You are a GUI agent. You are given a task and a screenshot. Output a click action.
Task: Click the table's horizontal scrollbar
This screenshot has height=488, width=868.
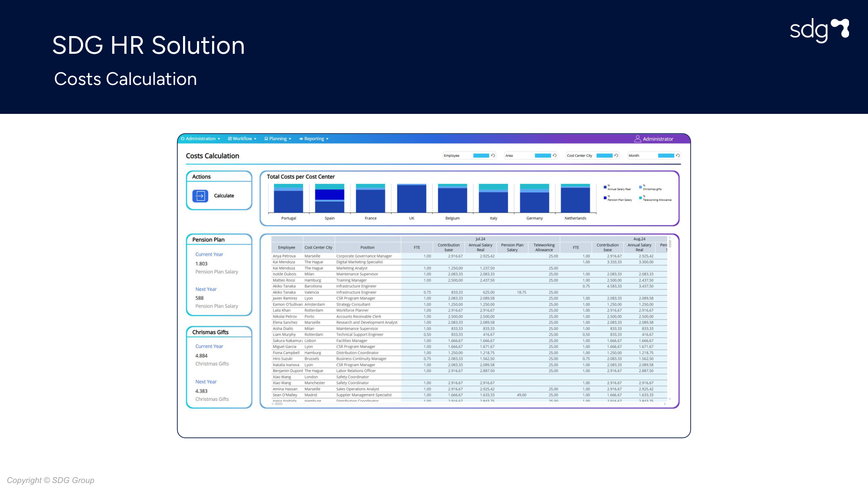pos(279,404)
